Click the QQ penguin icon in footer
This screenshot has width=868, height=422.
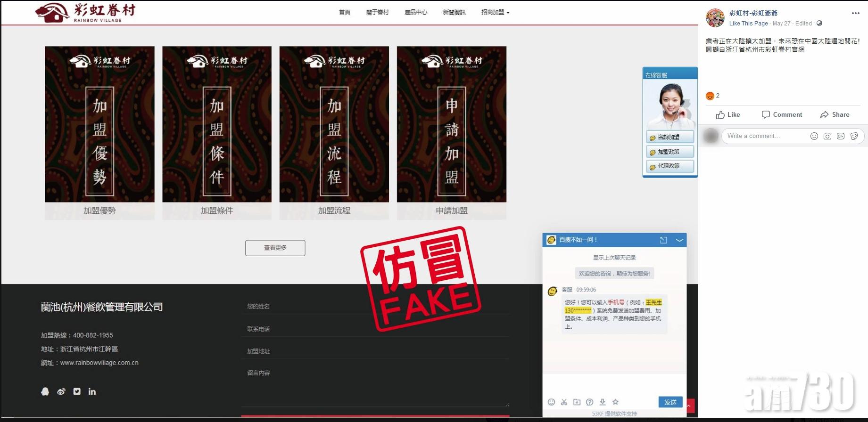[x=45, y=391]
